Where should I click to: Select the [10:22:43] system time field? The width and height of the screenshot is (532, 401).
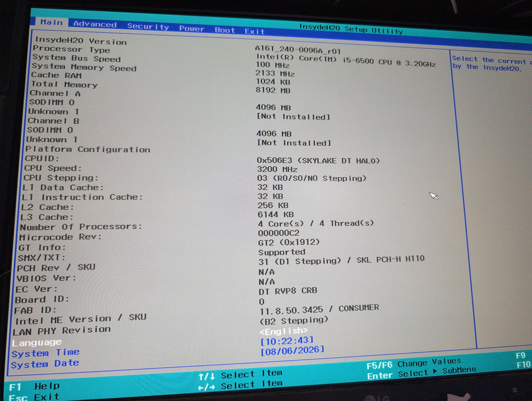287,341
